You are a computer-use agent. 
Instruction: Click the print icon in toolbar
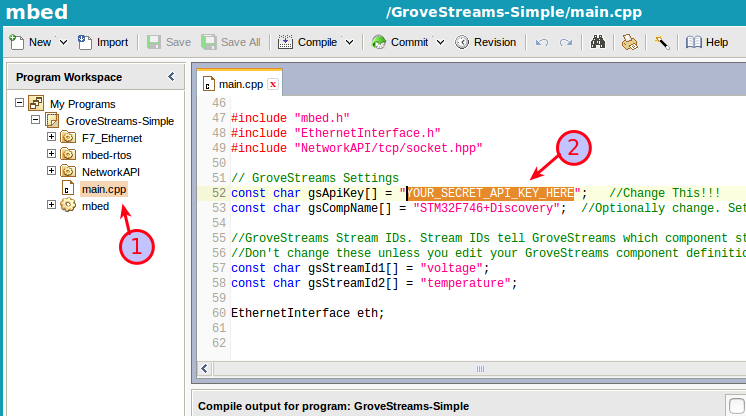tap(629, 42)
